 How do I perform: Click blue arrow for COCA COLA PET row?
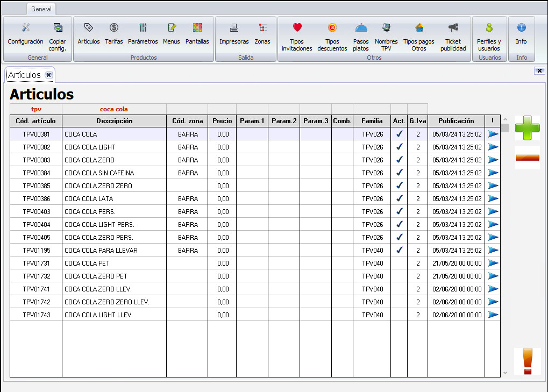(493, 263)
